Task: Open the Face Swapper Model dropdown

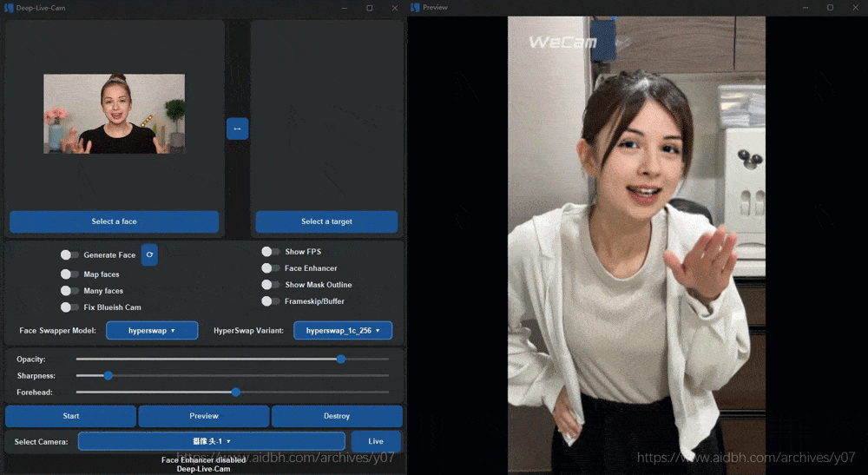Action: [152, 331]
